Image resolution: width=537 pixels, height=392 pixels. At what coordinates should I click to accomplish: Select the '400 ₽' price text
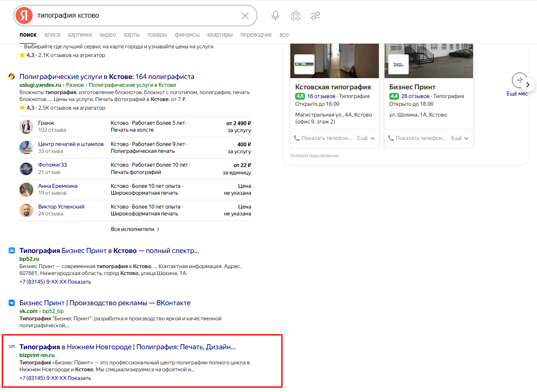pos(244,144)
